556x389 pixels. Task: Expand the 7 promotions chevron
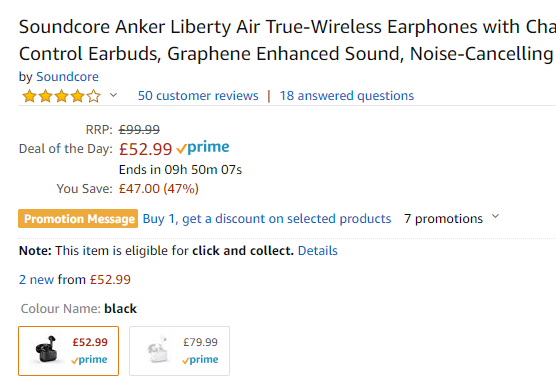(495, 216)
